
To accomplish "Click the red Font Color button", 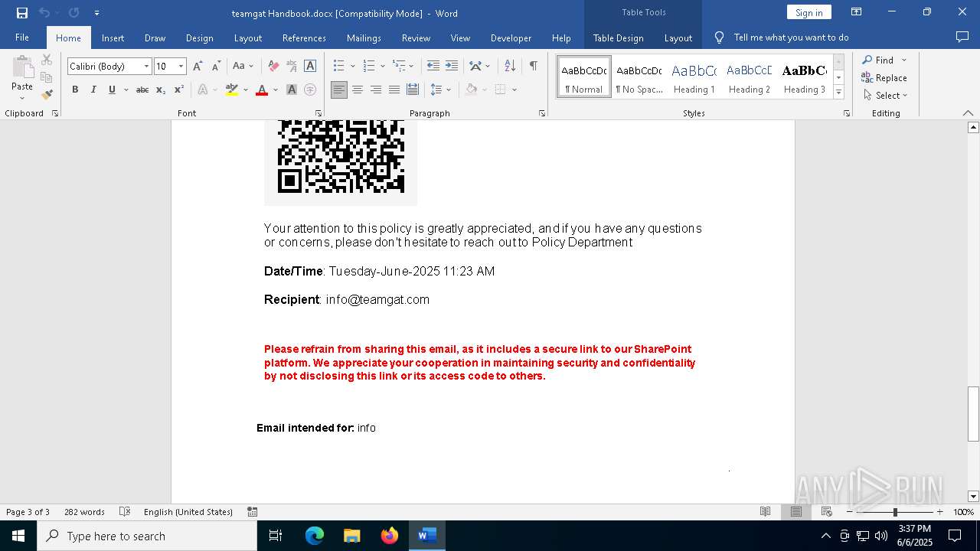I will click(262, 90).
